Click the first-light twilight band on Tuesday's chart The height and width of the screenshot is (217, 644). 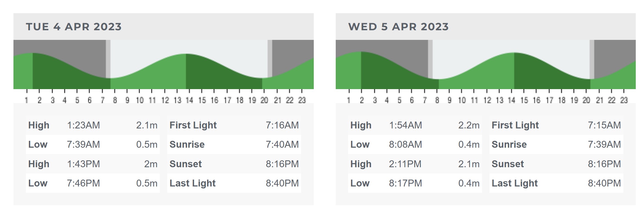click(x=108, y=59)
